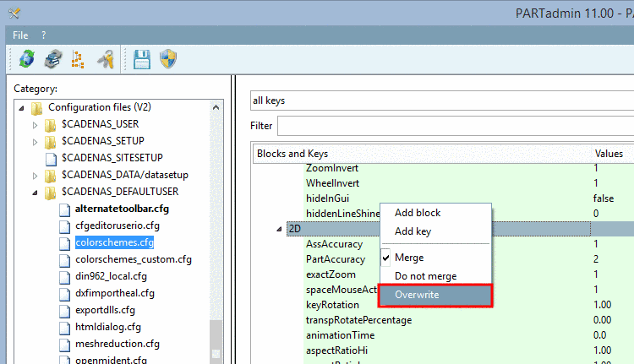The image size is (634, 364).
Task: Click the globe refresh toolbar icon
Action: tap(27, 59)
